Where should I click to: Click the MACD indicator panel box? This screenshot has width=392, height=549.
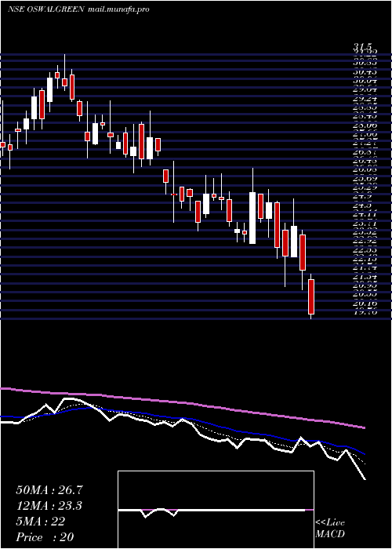[216, 510]
